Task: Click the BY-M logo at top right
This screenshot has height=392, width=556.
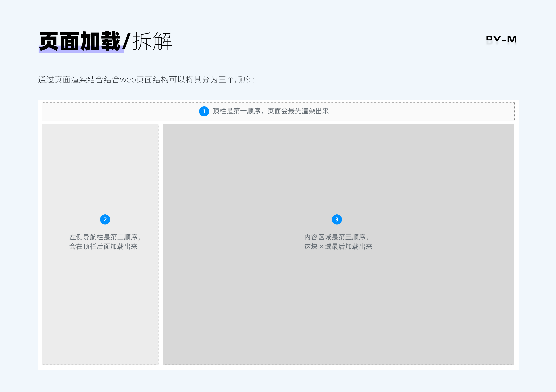Action: 501,39
